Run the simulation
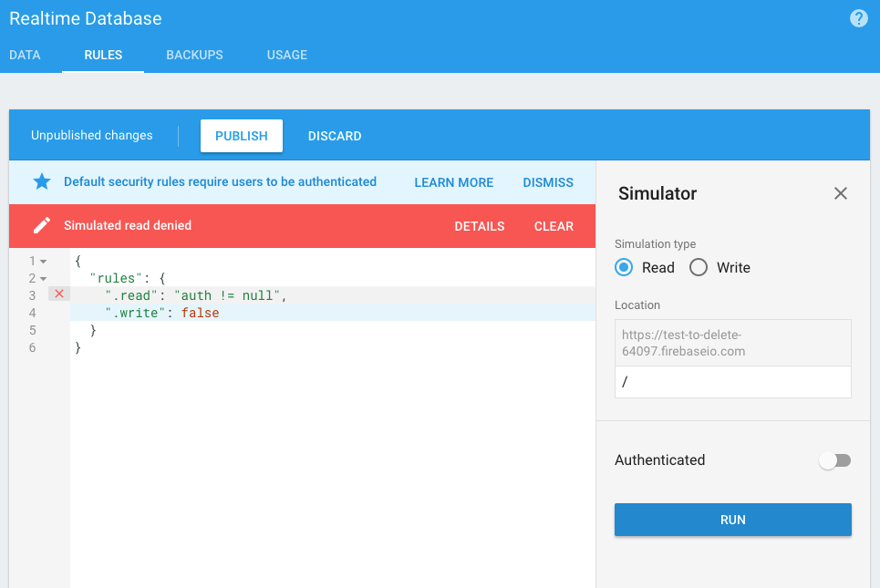880x588 pixels. 732,520
